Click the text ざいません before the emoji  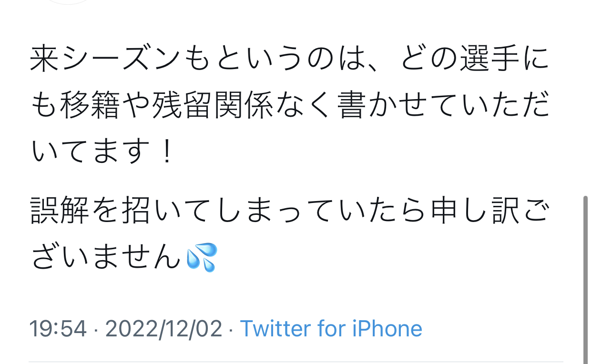(107, 257)
